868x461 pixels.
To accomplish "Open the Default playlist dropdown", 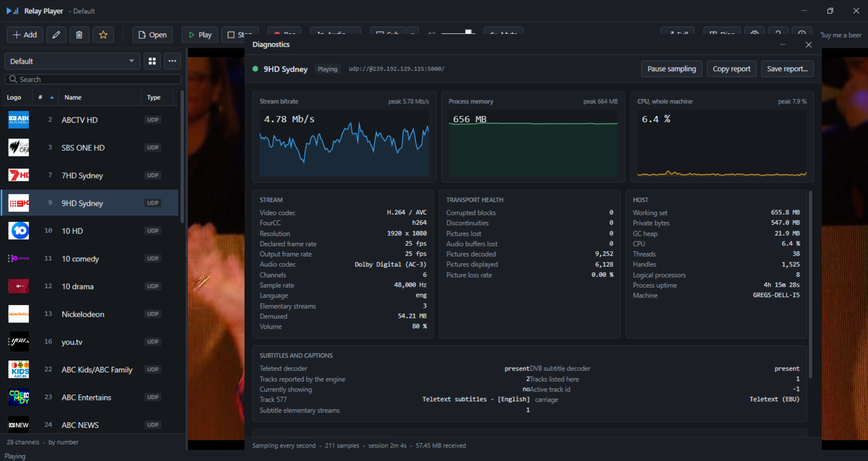I will (x=72, y=61).
